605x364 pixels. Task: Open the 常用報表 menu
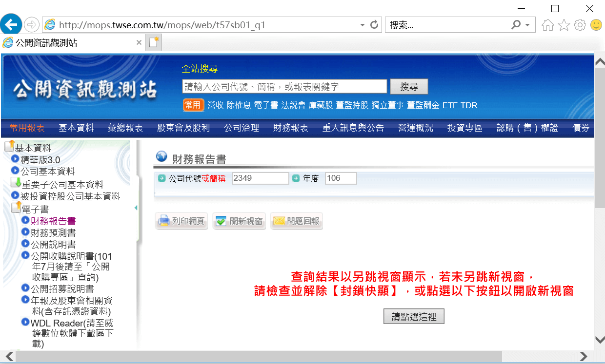click(x=27, y=128)
